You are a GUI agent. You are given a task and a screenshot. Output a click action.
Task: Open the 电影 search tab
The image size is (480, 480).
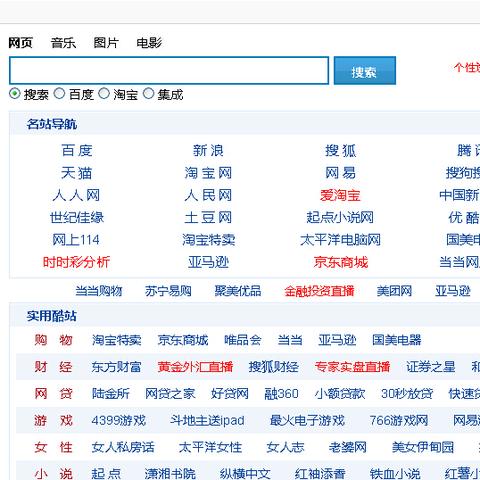pyautogui.click(x=149, y=43)
